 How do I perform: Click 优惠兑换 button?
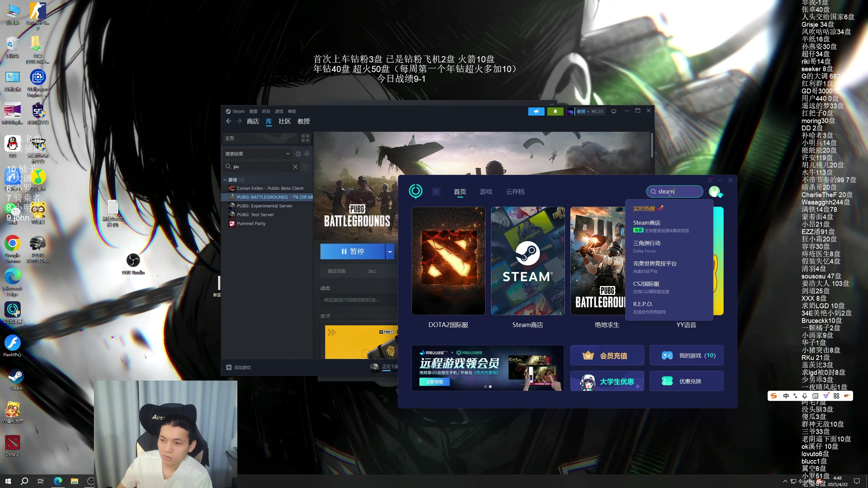click(x=686, y=381)
